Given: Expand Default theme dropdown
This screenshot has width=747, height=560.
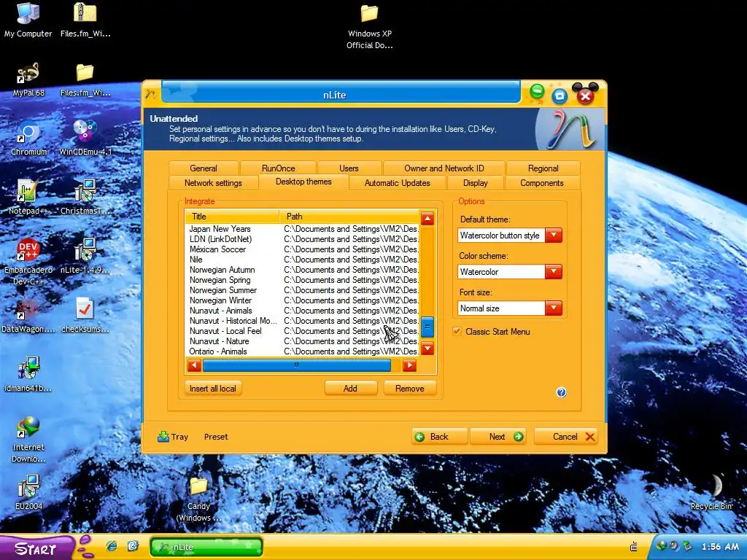Looking at the screenshot, I should pos(554,236).
